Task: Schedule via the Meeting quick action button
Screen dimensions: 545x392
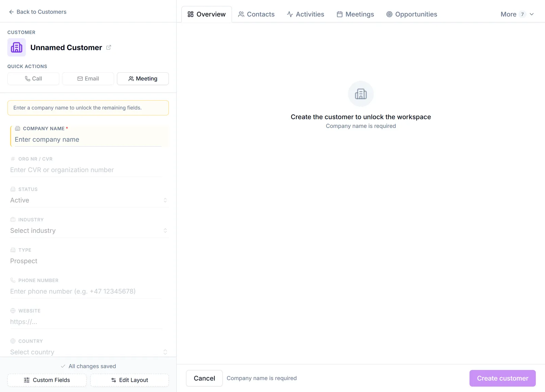Action: coord(143,79)
